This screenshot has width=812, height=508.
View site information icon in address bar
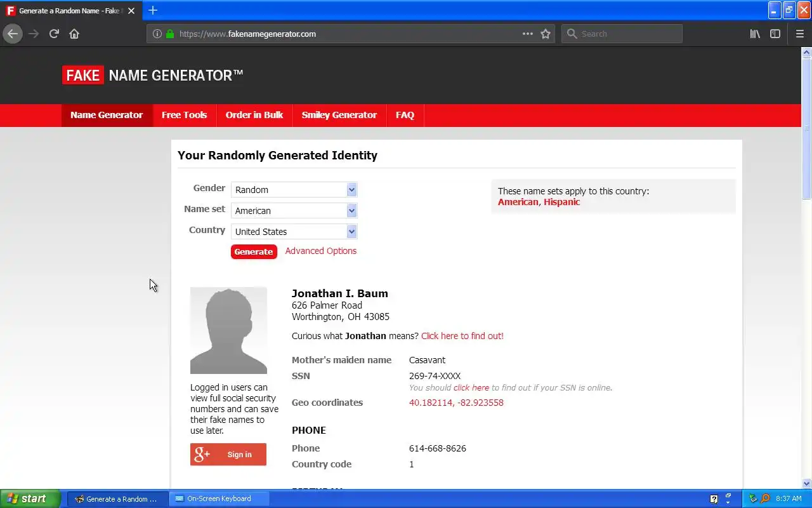[157, 34]
